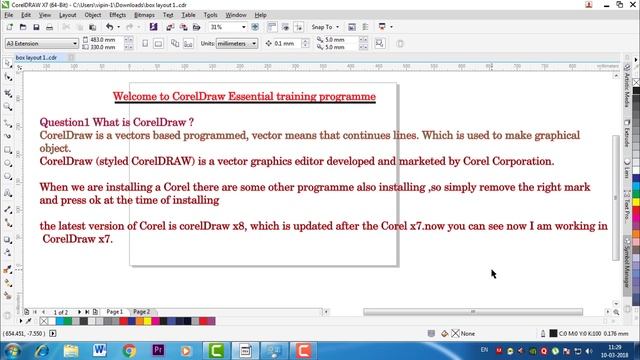
Task: Click the Full-screen preview icon
Action: [x=255, y=27]
